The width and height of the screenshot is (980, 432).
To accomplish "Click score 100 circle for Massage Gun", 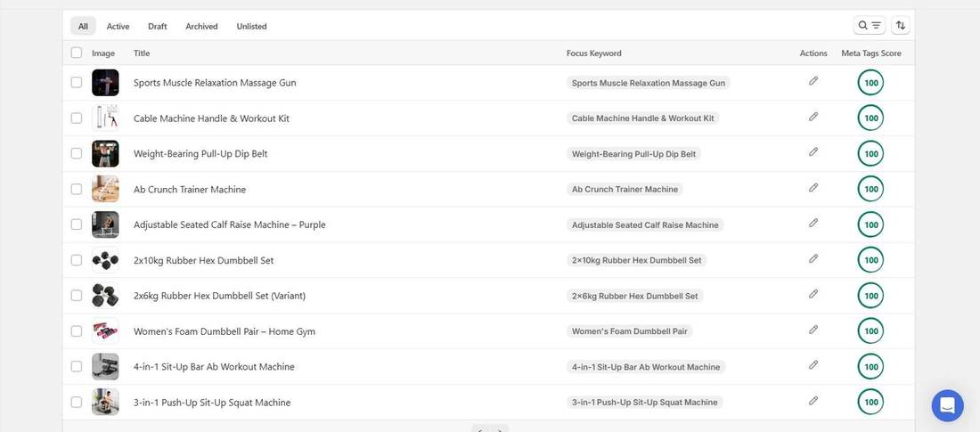I will 870,83.
